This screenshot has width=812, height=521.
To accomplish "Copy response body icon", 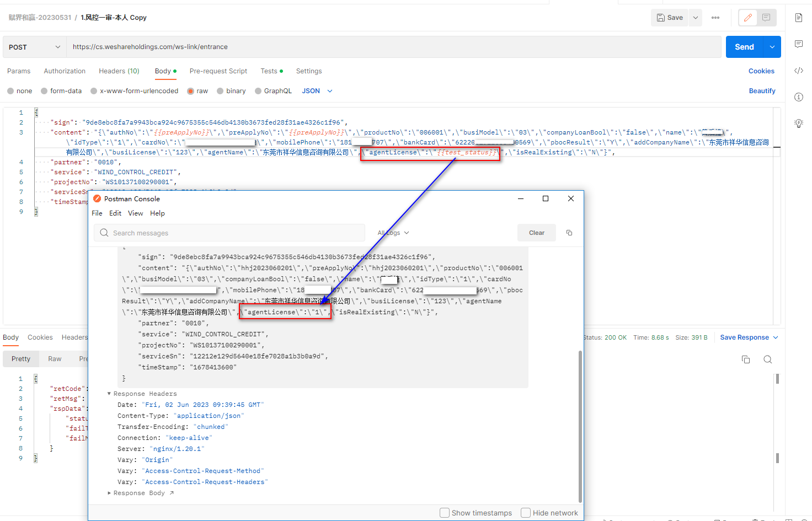I will coord(746,359).
